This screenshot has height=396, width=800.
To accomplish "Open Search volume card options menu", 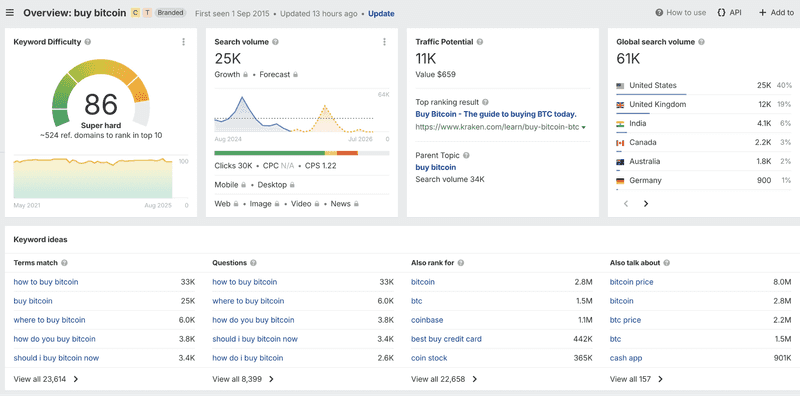I will [384, 42].
